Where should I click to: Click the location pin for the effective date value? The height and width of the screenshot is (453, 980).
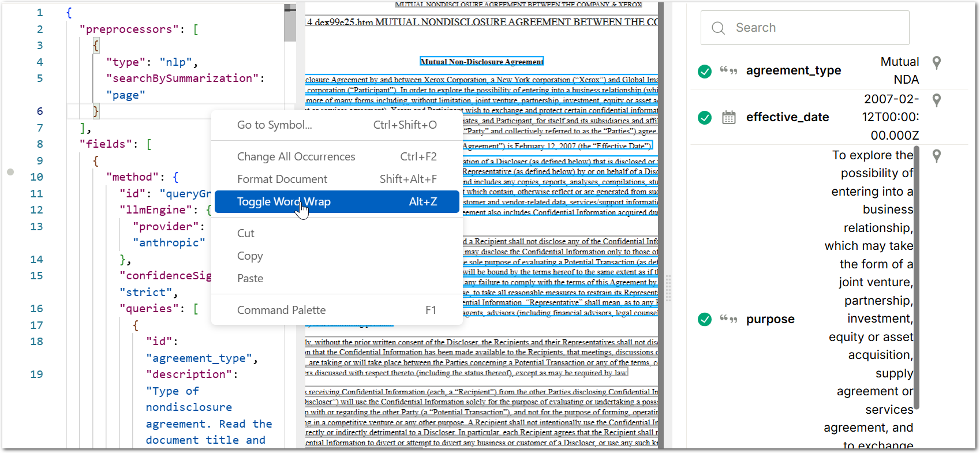point(937,100)
